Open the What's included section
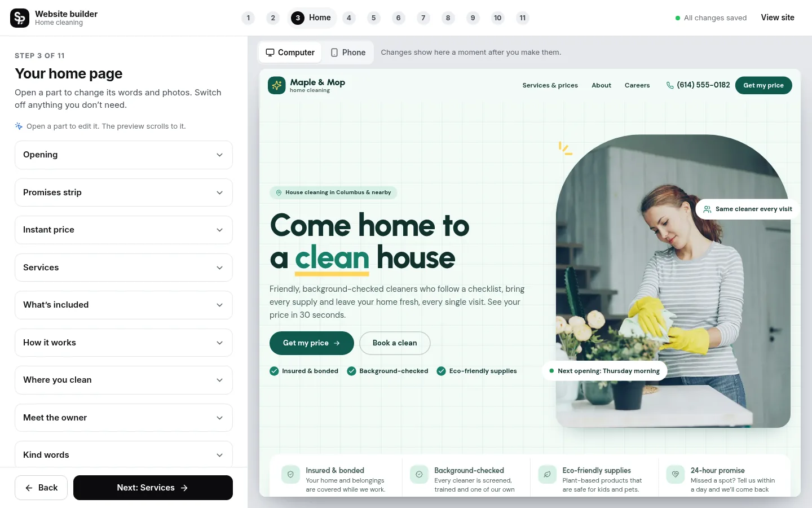Screen dimensions: 812x508 123,305
